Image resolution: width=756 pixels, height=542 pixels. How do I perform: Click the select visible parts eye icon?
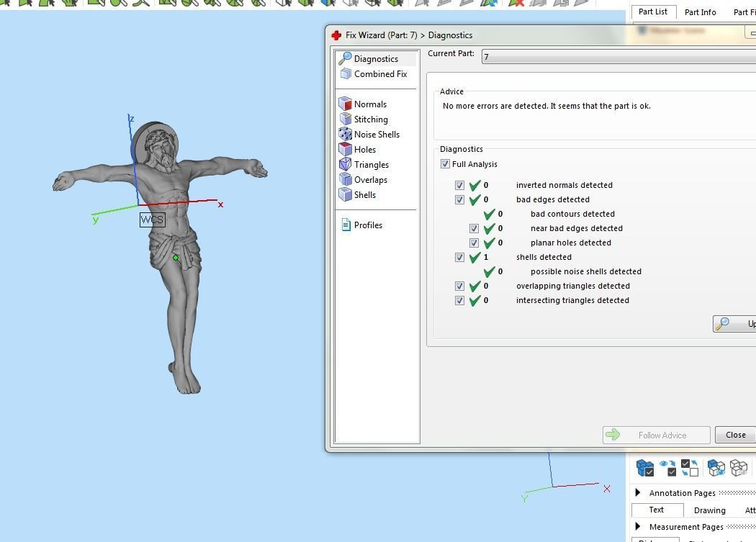pos(668,468)
